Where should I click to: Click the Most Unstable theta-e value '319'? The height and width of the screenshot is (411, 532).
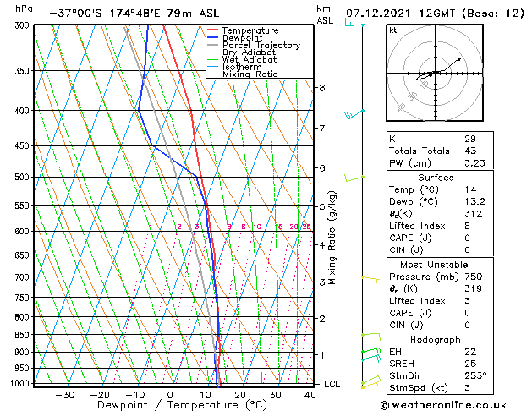[x=474, y=288]
